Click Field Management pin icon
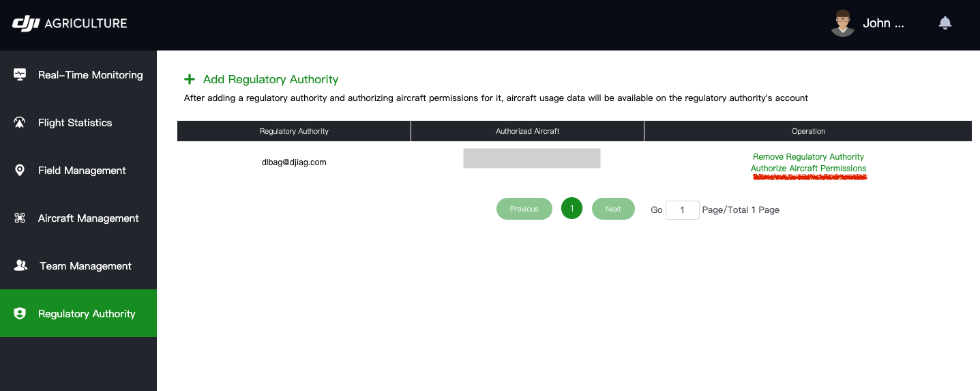The width and height of the screenshot is (980, 391). coord(20,171)
